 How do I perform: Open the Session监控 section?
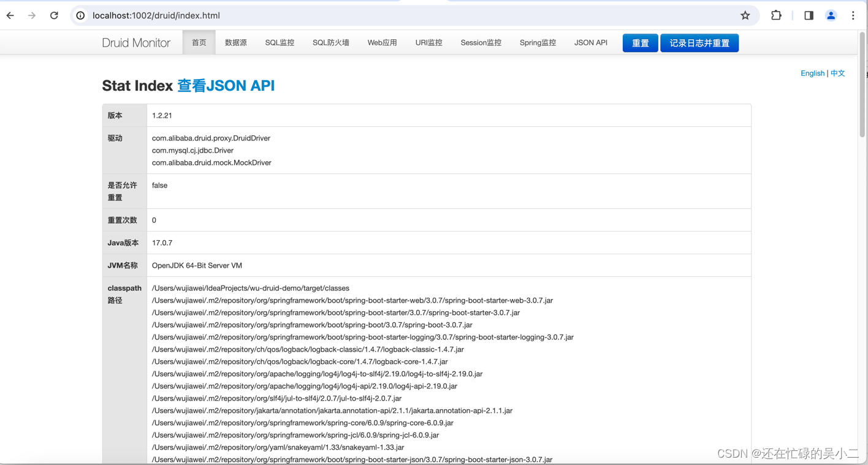click(481, 42)
